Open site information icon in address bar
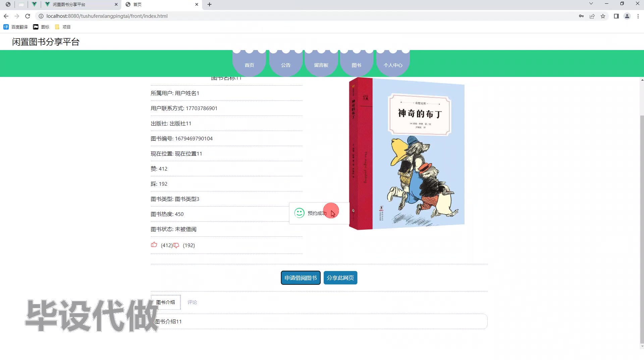This screenshot has width=644, height=360. click(41, 16)
